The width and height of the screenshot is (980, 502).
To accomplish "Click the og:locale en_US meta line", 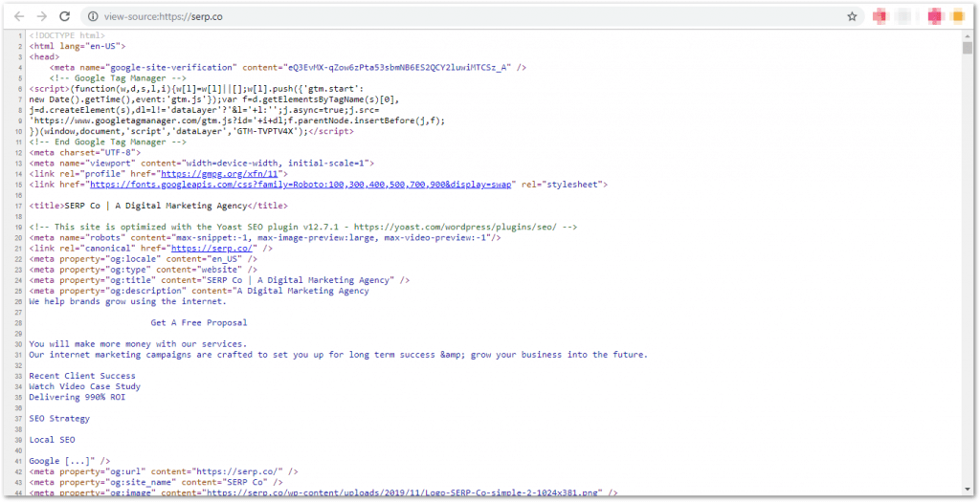I will click(x=144, y=258).
